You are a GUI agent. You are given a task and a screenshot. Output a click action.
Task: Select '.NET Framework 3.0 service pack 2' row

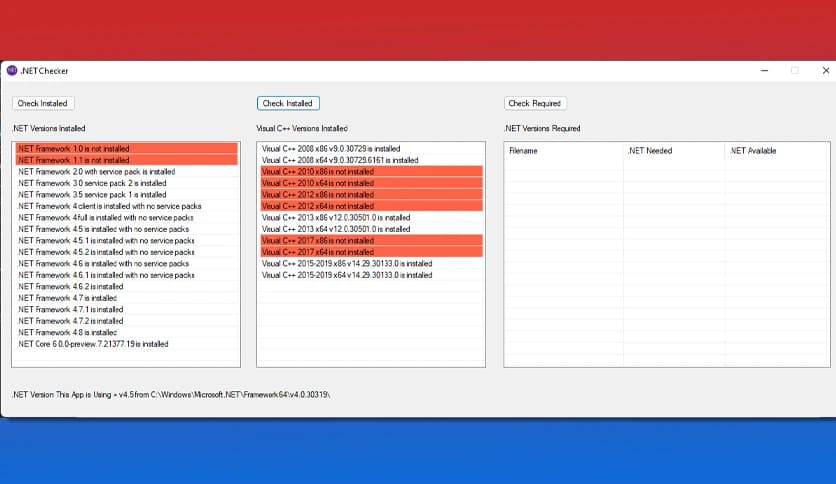point(126,183)
